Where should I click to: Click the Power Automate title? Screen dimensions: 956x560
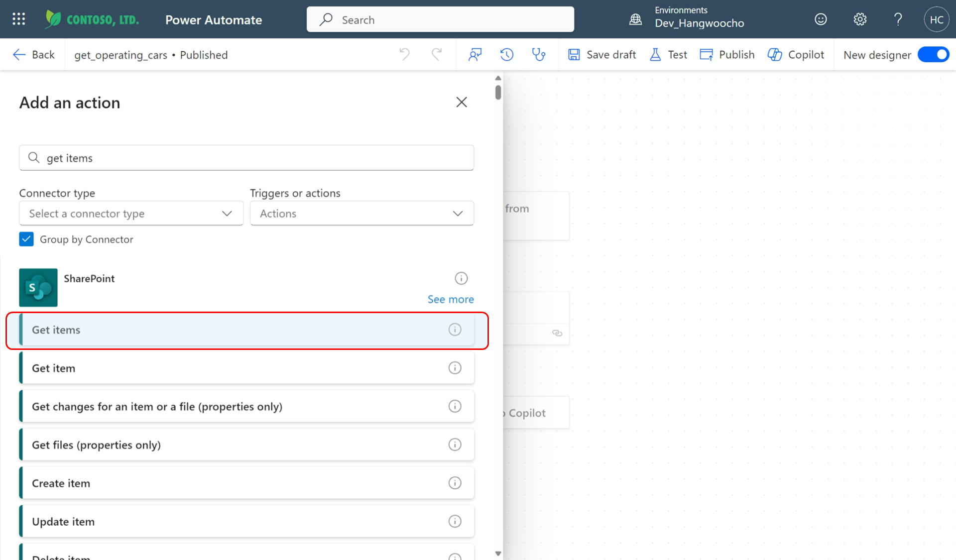pos(214,20)
